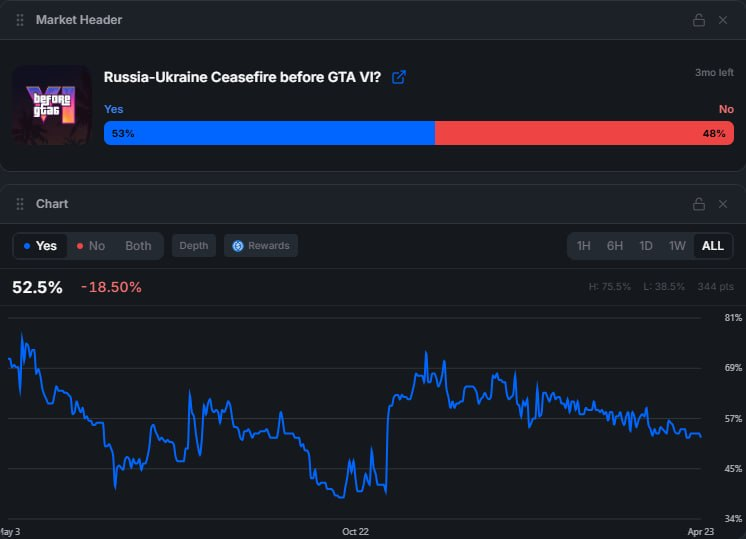
Task: Click the 'Market Header' panel title
Action: tap(79, 20)
